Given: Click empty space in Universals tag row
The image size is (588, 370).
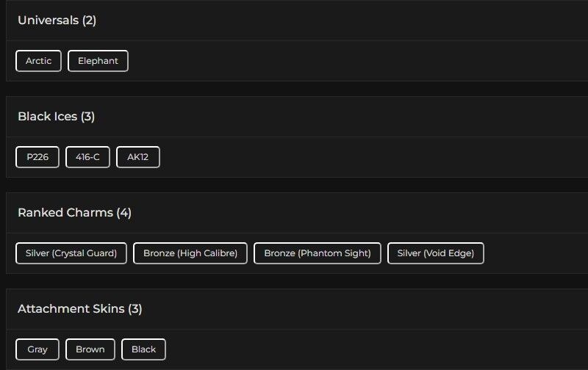Looking at the screenshot, I should pos(353,61).
